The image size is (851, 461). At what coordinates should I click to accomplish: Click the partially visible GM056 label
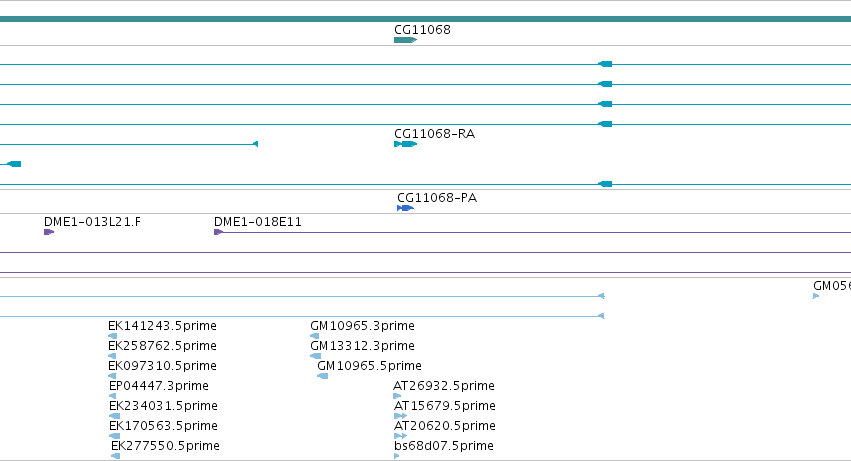831,286
